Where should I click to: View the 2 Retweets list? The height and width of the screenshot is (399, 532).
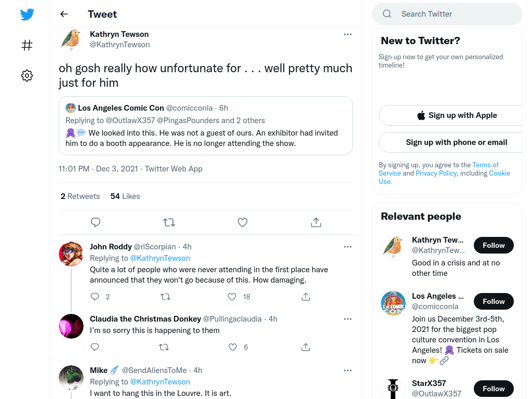point(80,196)
